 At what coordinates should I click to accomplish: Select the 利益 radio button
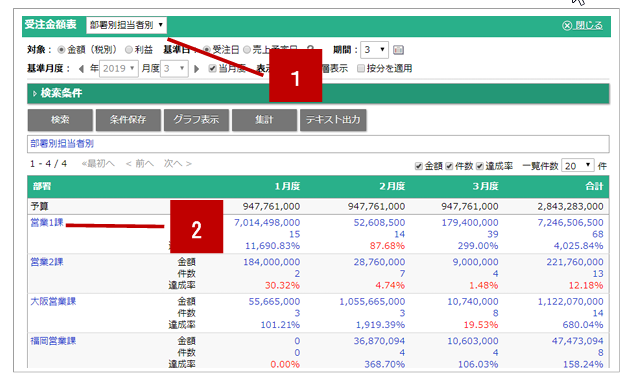click(x=129, y=50)
